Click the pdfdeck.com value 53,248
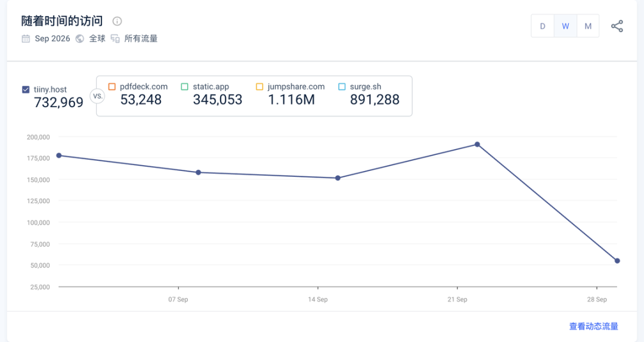The width and height of the screenshot is (644, 342). point(141,100)
